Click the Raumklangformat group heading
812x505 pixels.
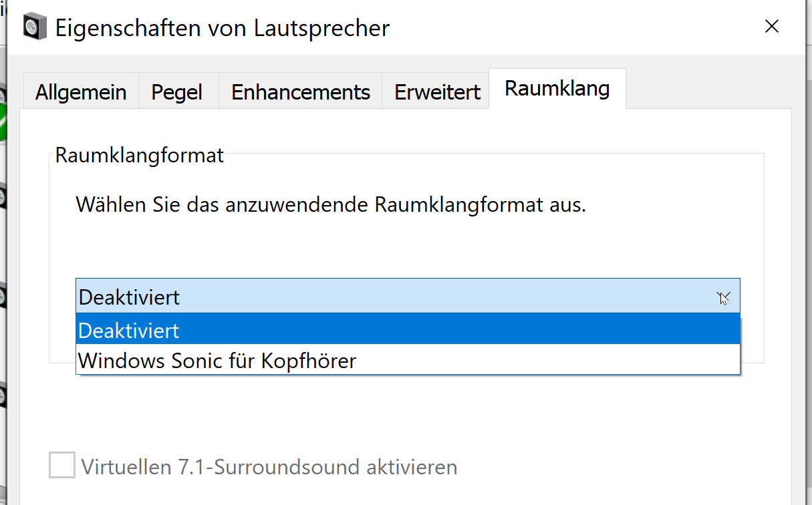click(139, 156)
